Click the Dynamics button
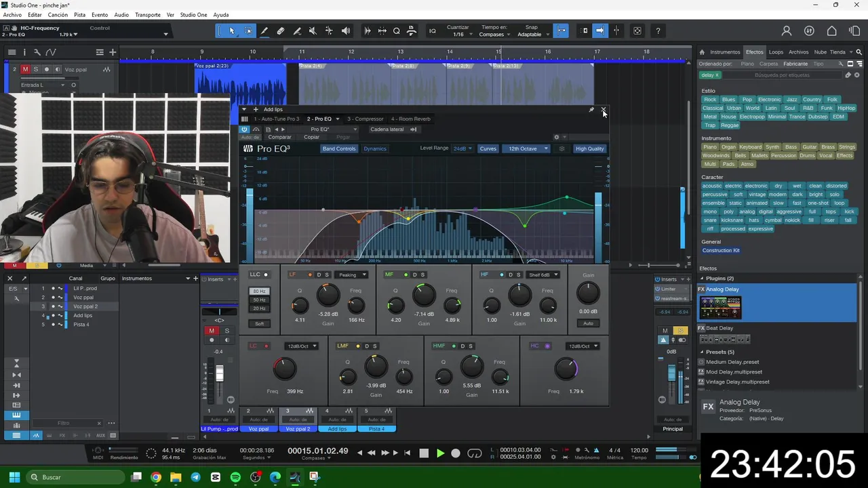The width and height of the screenshot is (868, 488). (375, 148)
